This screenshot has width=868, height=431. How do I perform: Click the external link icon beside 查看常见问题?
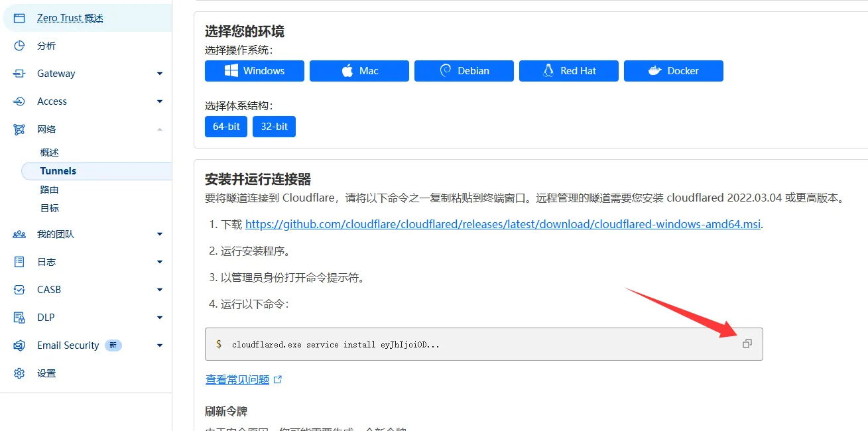pyautogui.click(x=278, y=380)
